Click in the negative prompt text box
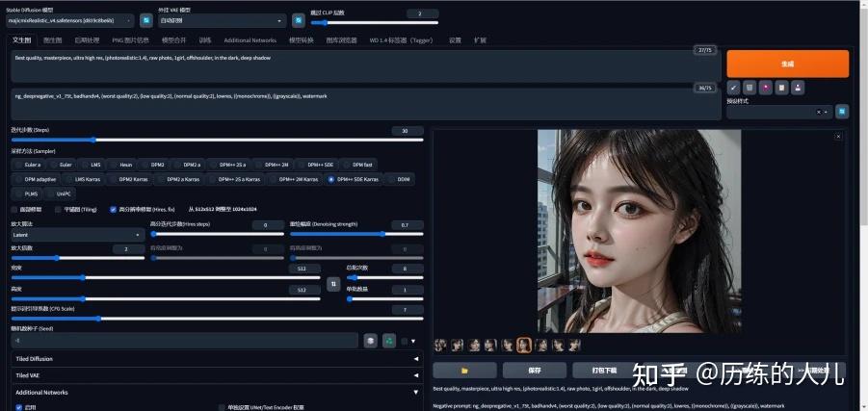868x411 pixels. 365,104
